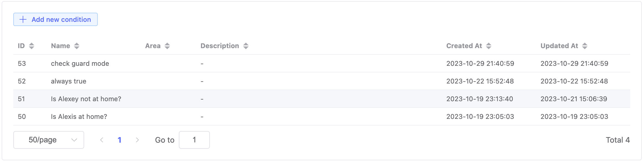Click the plus icon for new condition

[23, 19]
